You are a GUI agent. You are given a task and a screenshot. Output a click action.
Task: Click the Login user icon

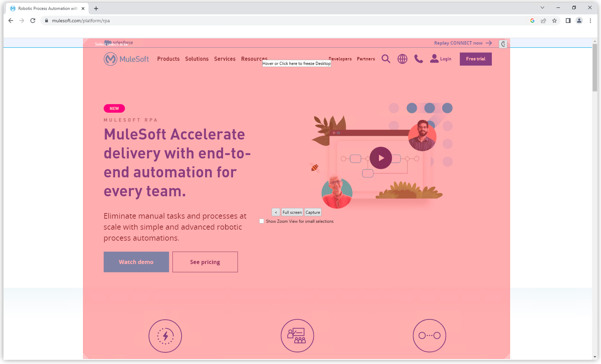pos(434,59)
